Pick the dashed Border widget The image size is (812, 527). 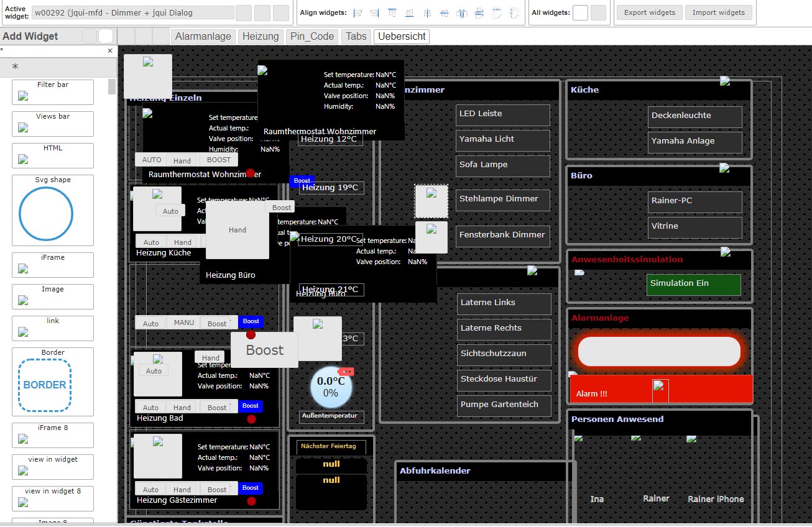point(45,385)
